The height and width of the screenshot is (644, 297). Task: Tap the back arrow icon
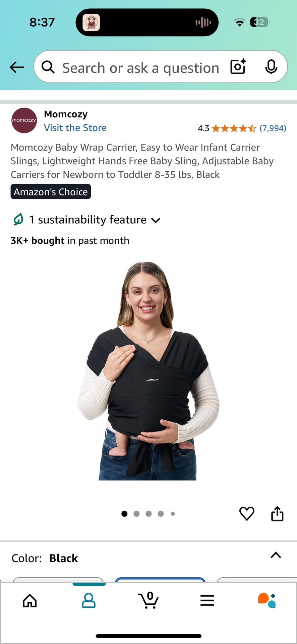click(17, 67)
